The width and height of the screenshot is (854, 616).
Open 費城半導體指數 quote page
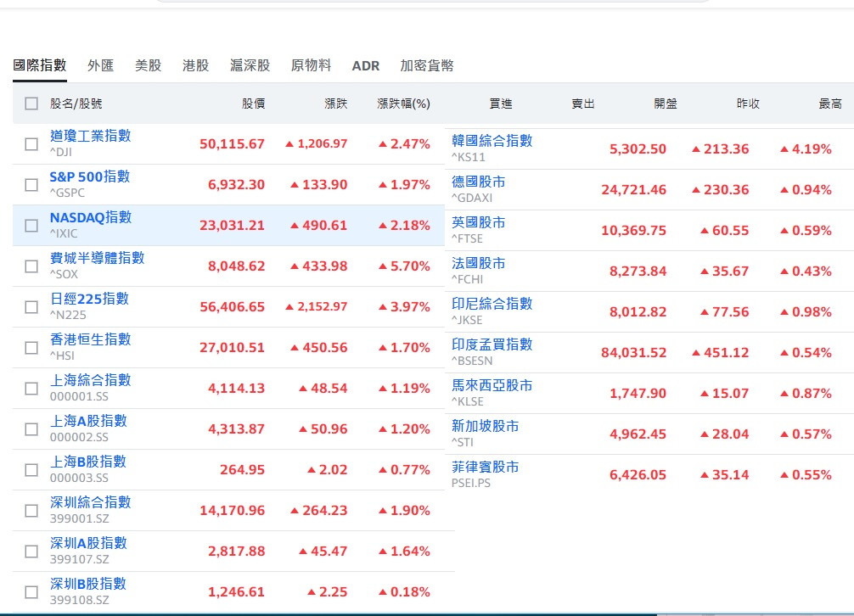pyautogui.click(x=97, y=258)
